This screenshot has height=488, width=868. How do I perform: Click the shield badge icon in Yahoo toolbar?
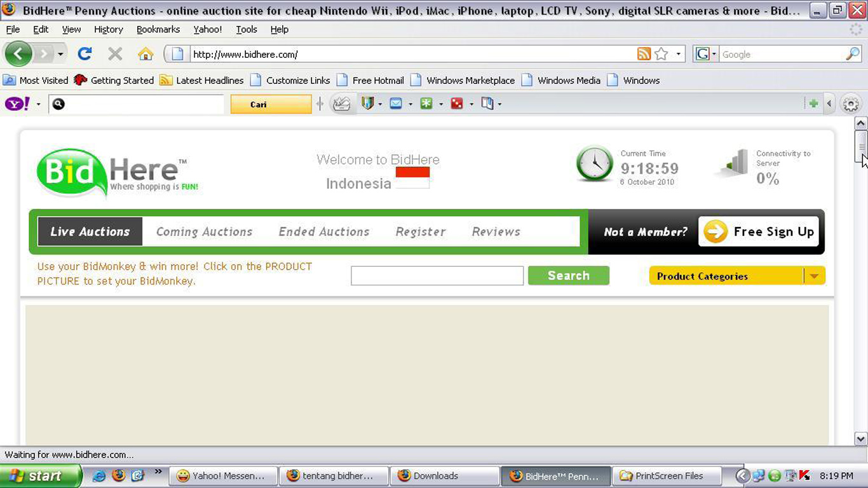pyautogui.click(x=367, y=104)
